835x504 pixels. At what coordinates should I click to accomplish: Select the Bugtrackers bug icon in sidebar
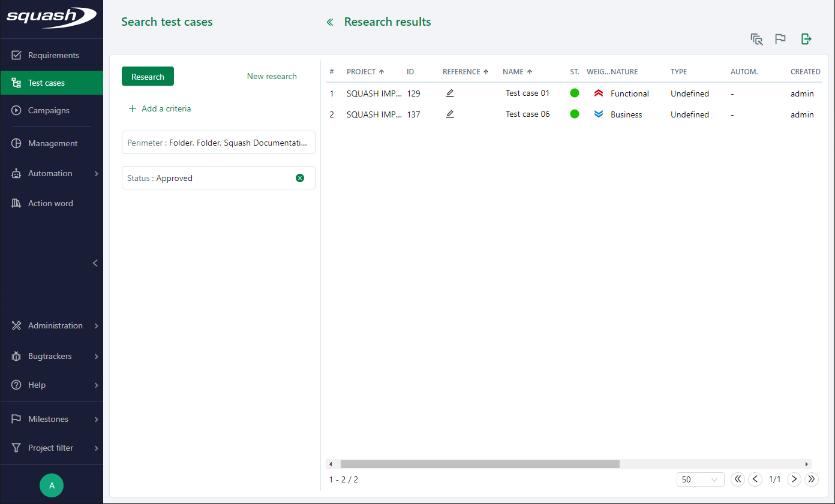point(16,356)
